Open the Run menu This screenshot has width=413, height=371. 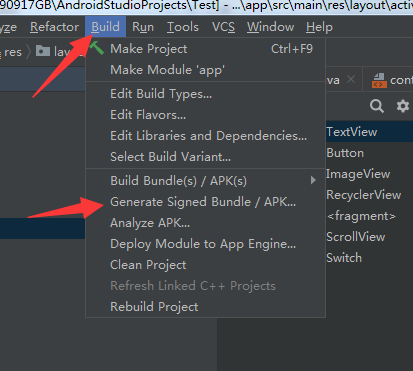(143, 27)
